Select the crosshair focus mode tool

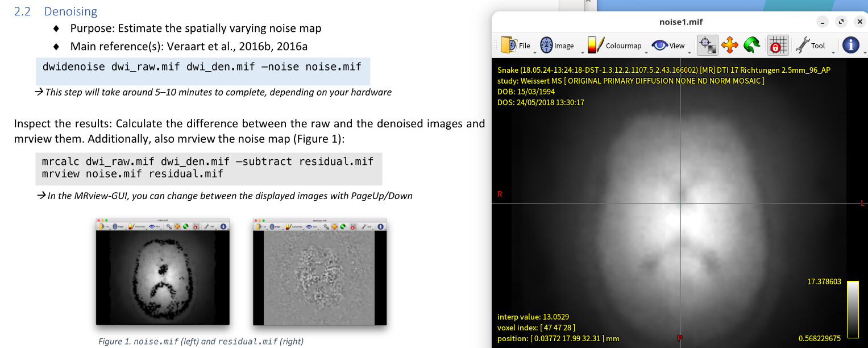tap(707, 45)
